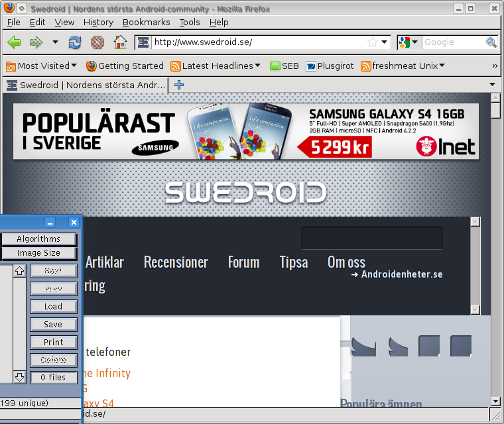Open a new tab with the plus icon
Viewport: 504px width, 424px height.
(178, 85)
